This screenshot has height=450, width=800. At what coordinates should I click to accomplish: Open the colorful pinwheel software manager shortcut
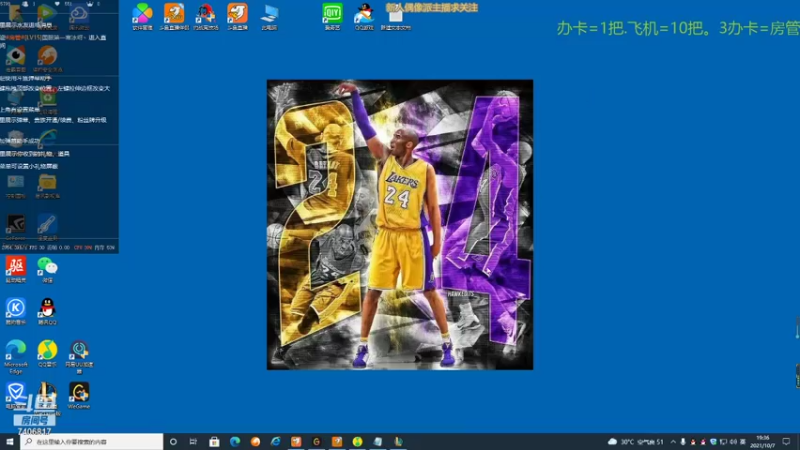coord(142,16)
